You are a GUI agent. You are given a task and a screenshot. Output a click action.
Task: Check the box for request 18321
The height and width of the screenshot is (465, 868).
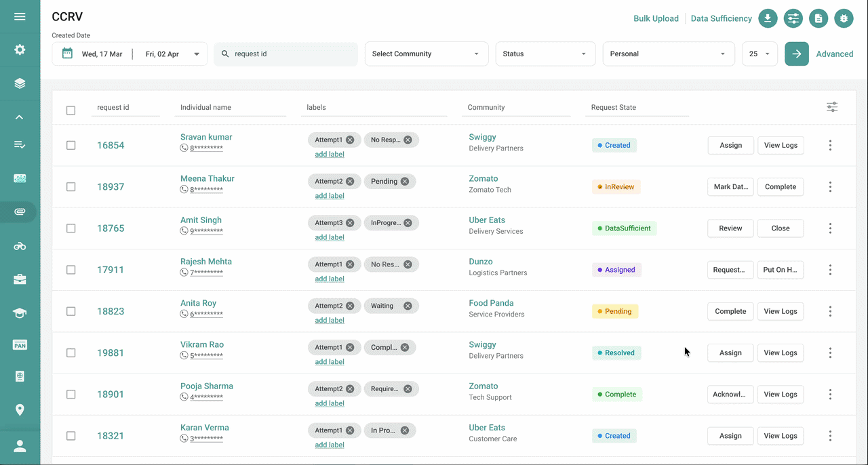coord(71,436)
